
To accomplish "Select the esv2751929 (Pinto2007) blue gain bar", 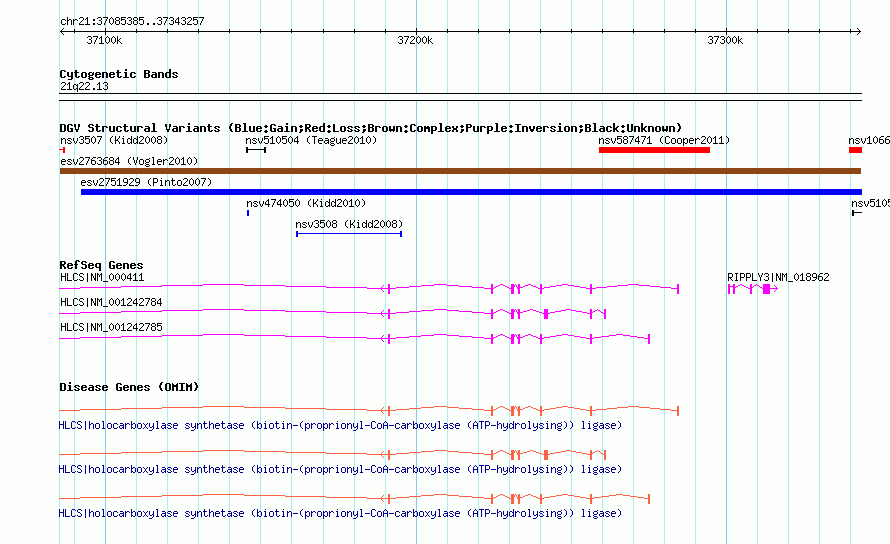I will coord(471,192).
